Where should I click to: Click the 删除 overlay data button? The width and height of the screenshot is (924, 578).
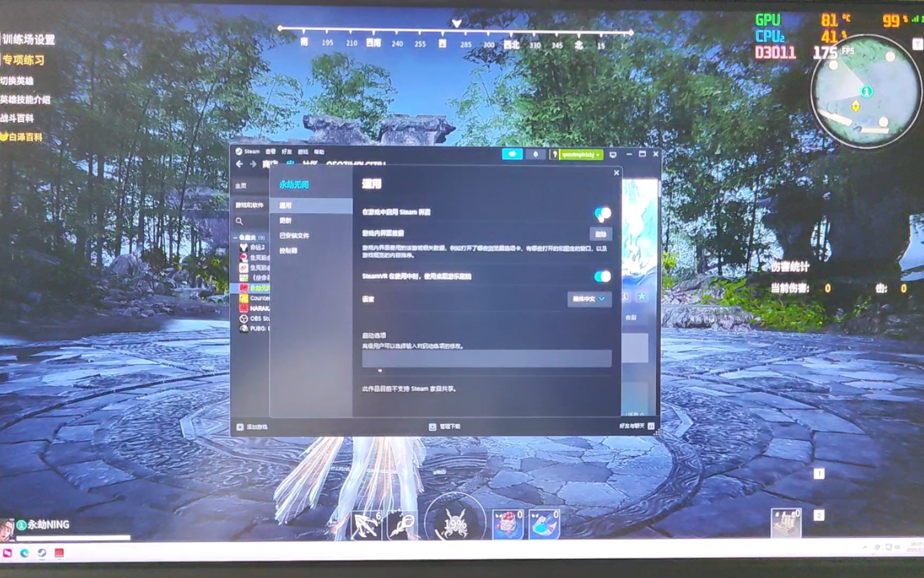600,234
